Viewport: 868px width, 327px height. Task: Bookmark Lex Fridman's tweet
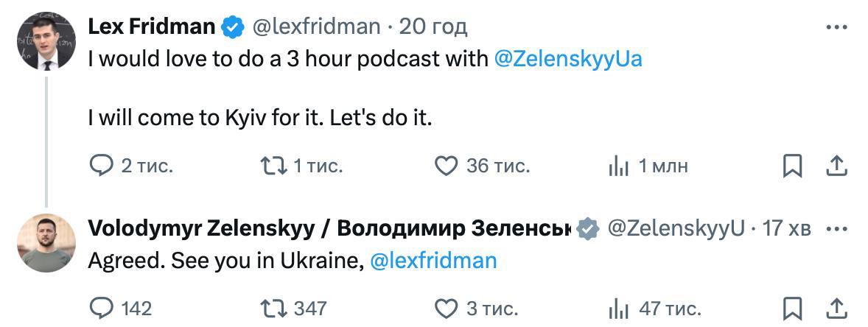(792, 166)
